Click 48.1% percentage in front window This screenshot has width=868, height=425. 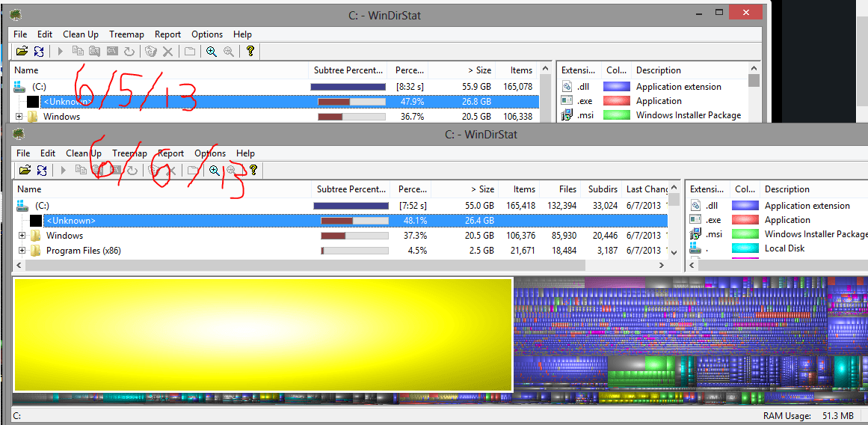coord(414,221)
